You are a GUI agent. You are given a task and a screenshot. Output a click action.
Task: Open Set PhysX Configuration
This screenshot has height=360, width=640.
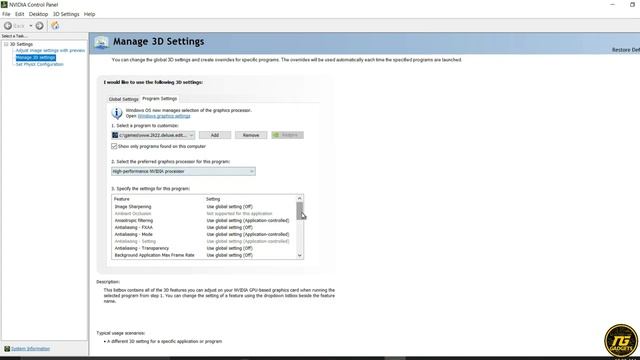[x=40, y=64]
